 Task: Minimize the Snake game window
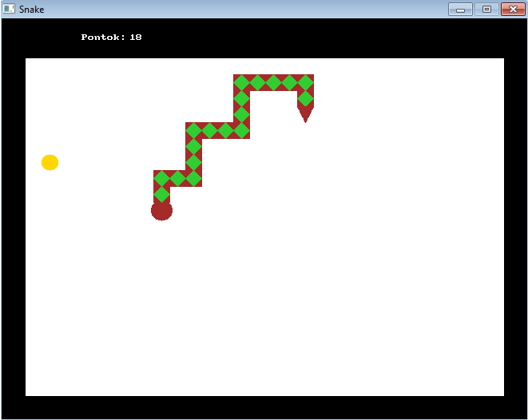(460, 9)
